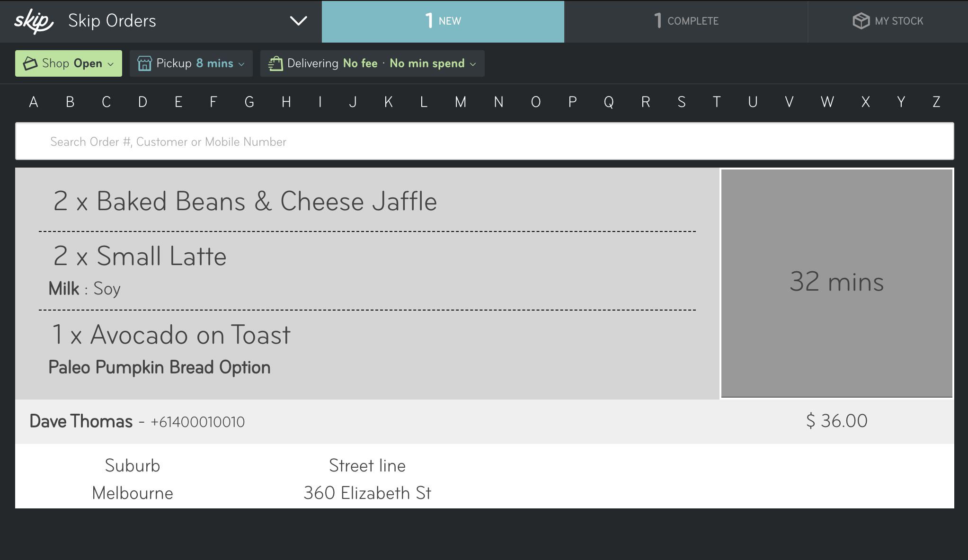Filter customers by letter A

tap(34, 102)
